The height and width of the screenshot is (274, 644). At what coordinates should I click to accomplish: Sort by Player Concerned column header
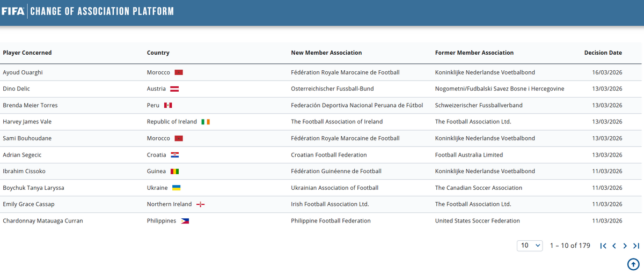point(27,53)
